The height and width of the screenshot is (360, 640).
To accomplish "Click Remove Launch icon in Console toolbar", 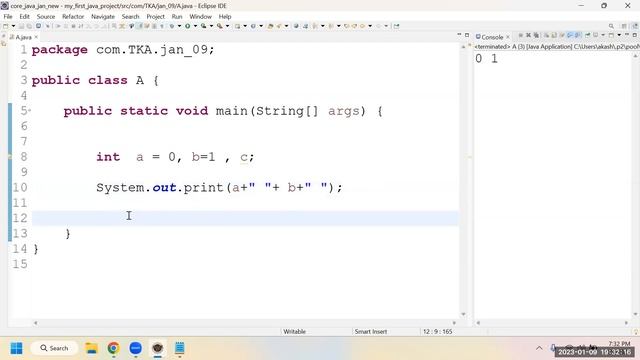I will [528, 36].
